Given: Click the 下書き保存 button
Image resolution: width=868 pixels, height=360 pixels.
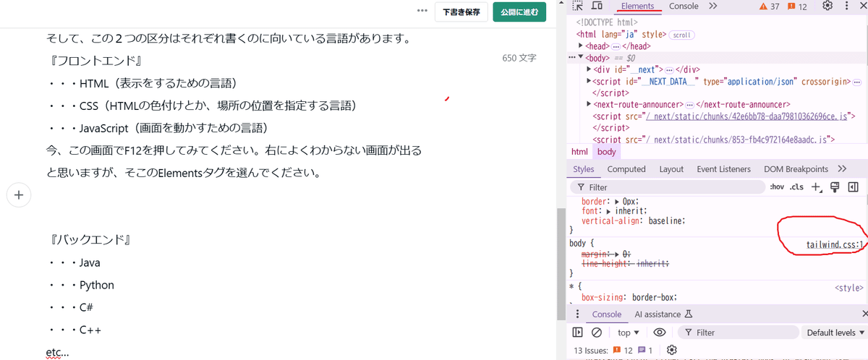Looking at the screenshot, I should pos(461,12).
